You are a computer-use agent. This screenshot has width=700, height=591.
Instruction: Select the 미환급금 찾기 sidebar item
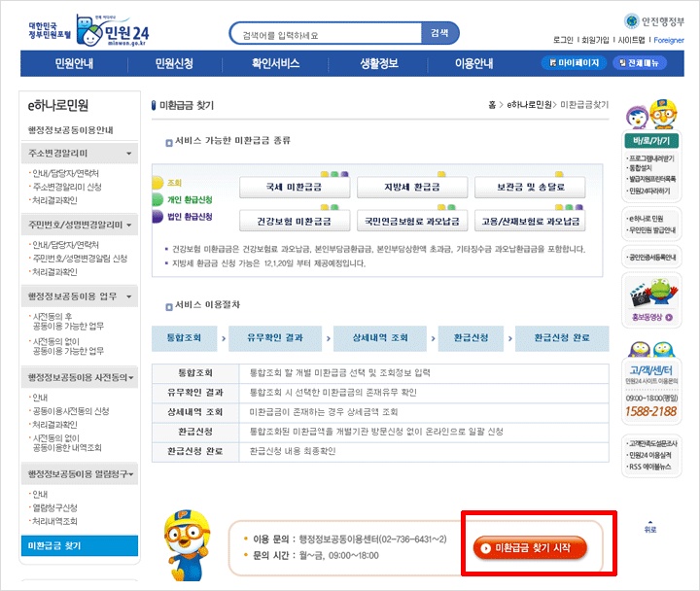coord(80,546)
